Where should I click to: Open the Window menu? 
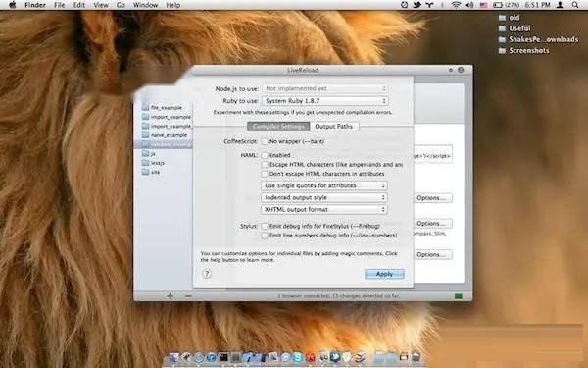pyautogui.click(x=145, y=5)
